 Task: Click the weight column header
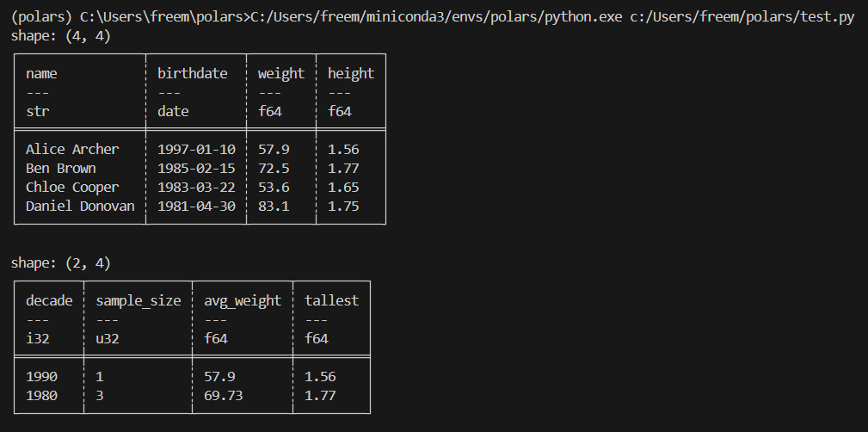tap(281, 74)
